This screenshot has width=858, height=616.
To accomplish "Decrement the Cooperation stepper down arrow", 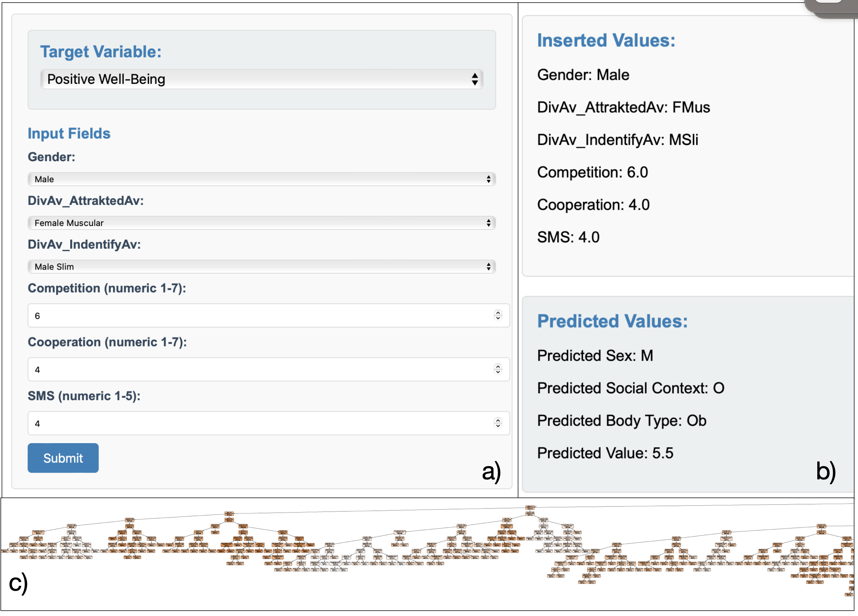I will click(x=498, y=372).
